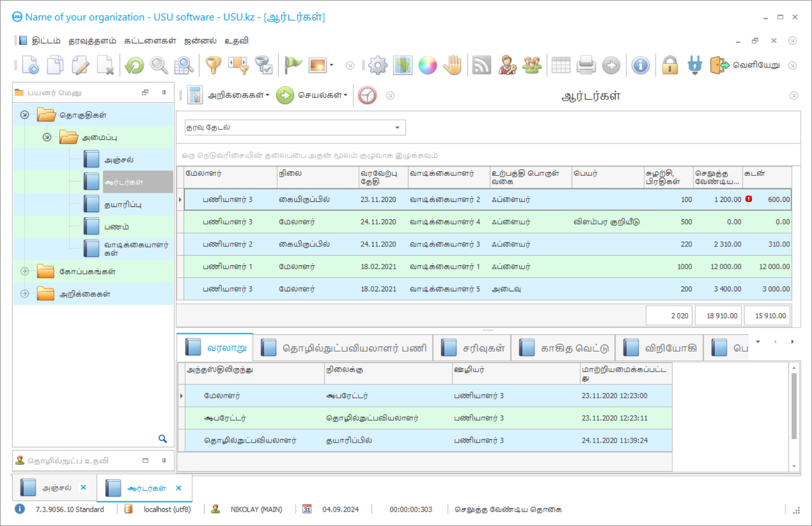Image resolution: width=812 pixels, height=526 pixels.
Task: Click the padlock lock icon
Action: tap(669, 65)
